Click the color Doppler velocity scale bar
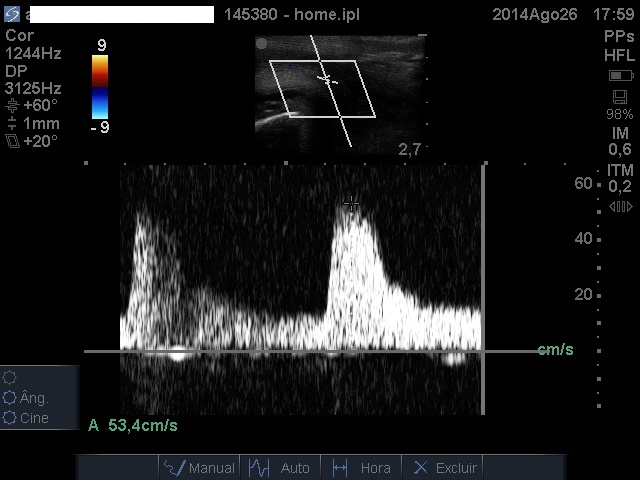Screen dimensions: 640x480 100,85
